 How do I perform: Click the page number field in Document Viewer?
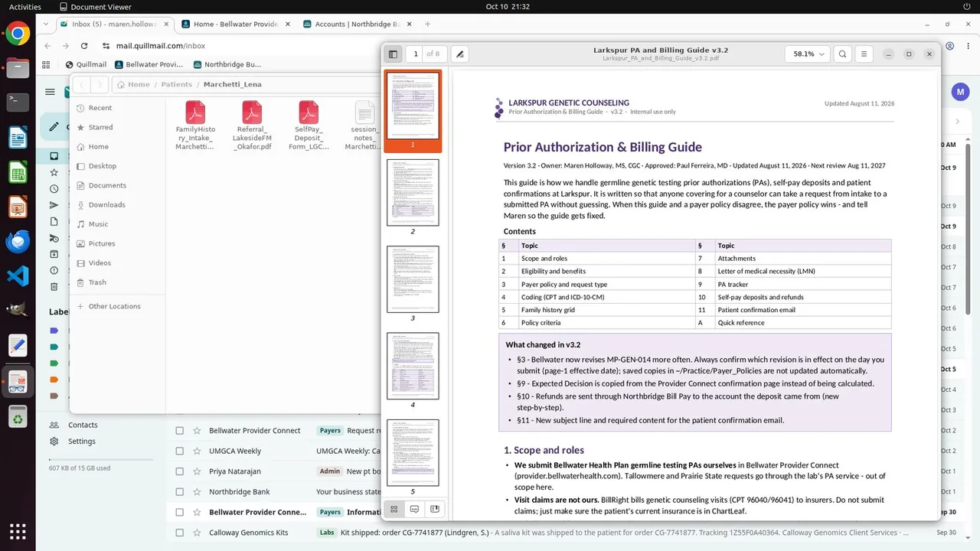pos(416,54)
